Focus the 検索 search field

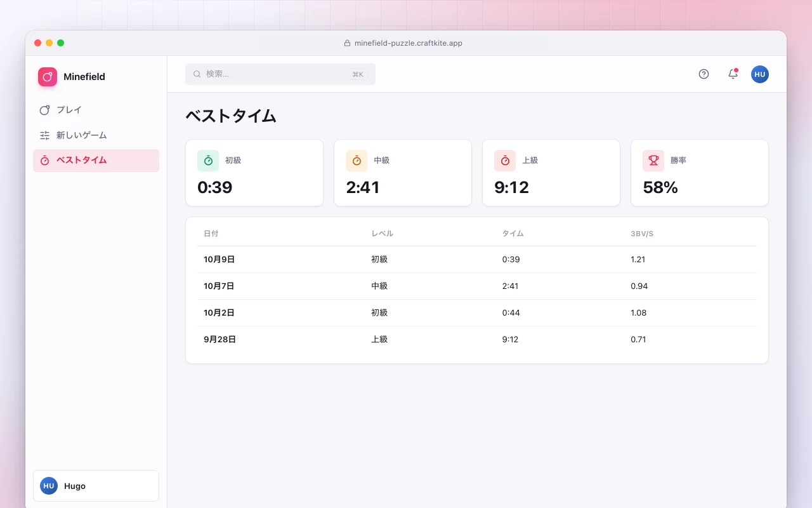pos(280,74)
